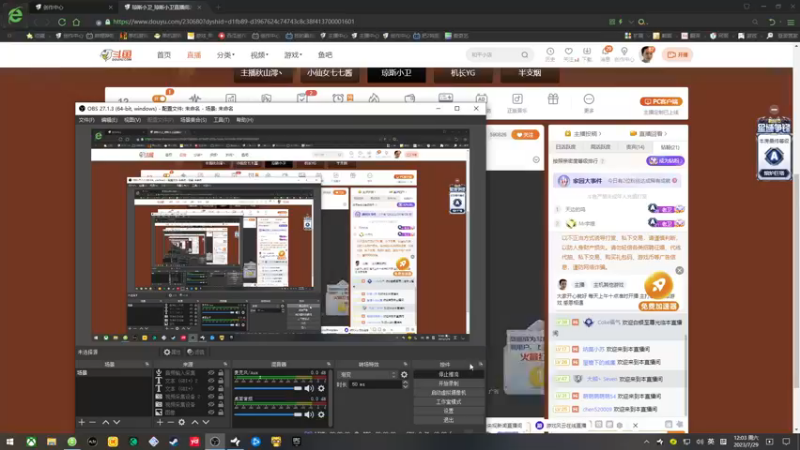Screen dimensions: 800x450
Task: Move source up in sources list
Action: point(195,422)
